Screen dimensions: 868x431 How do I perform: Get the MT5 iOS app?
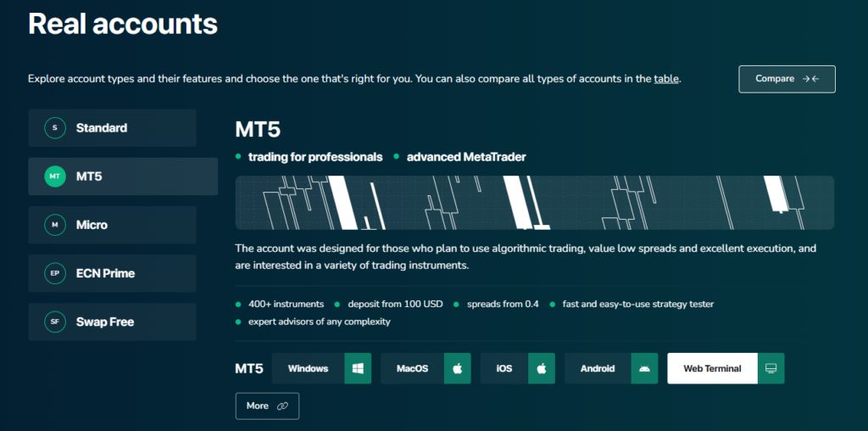pyautogui.click(x=518, y=368)
